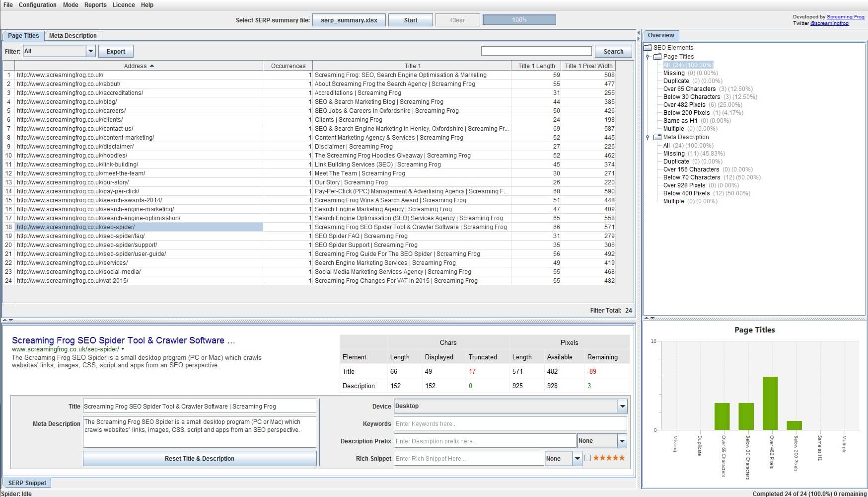This screenshot has height=497, width=868.
Task: Open the Filter dropdown showing All
Action: click(90, 51)
